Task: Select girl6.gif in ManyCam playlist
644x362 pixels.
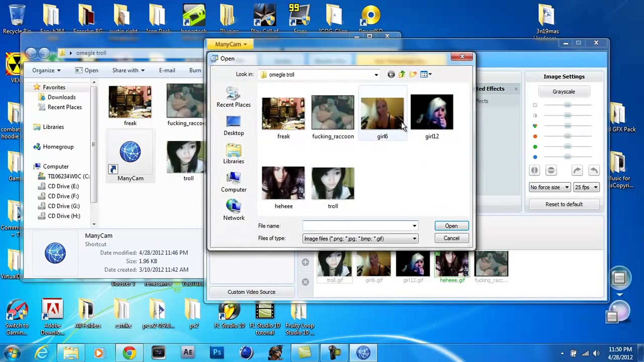Action: [374, 267]
